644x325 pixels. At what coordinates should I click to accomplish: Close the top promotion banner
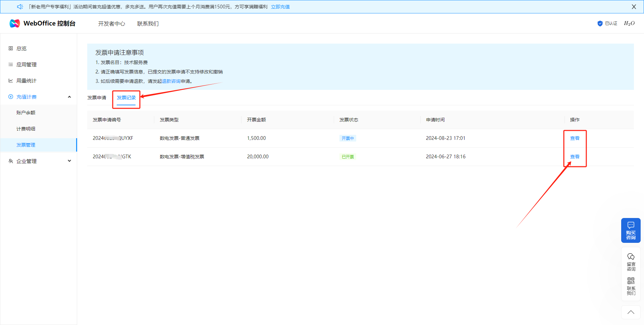point(634,7)
